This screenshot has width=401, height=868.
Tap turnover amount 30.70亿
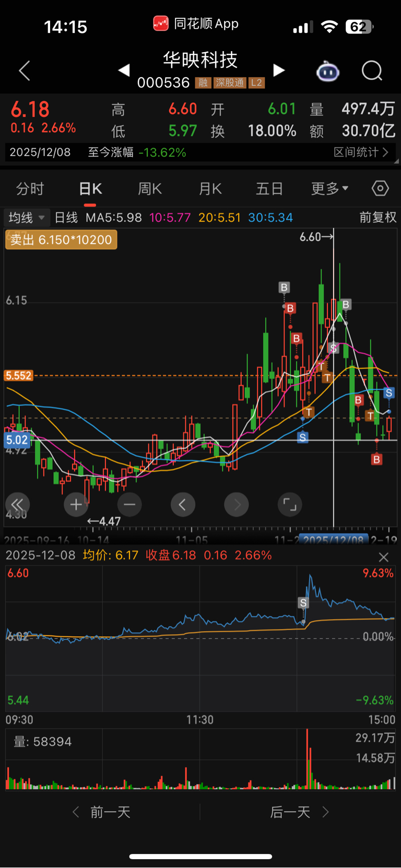click(x=369, y=130)
